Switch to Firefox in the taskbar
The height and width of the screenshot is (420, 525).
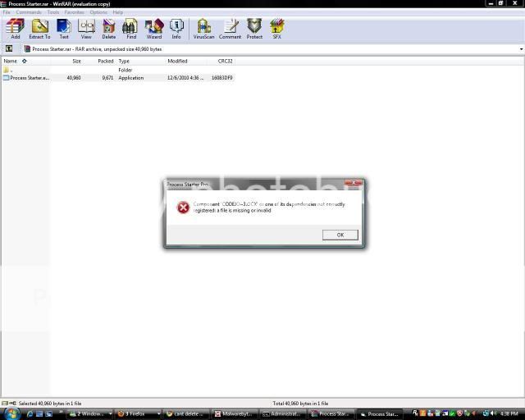coord(135,413)
